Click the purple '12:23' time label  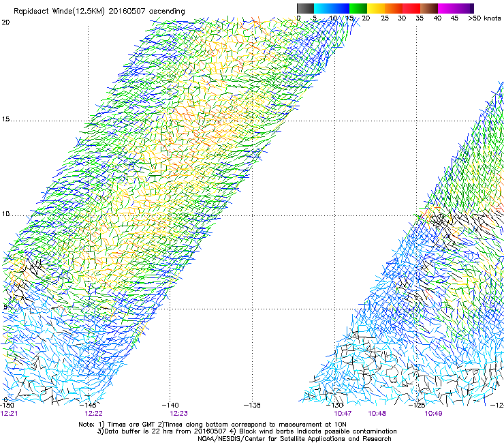point(178,414)
